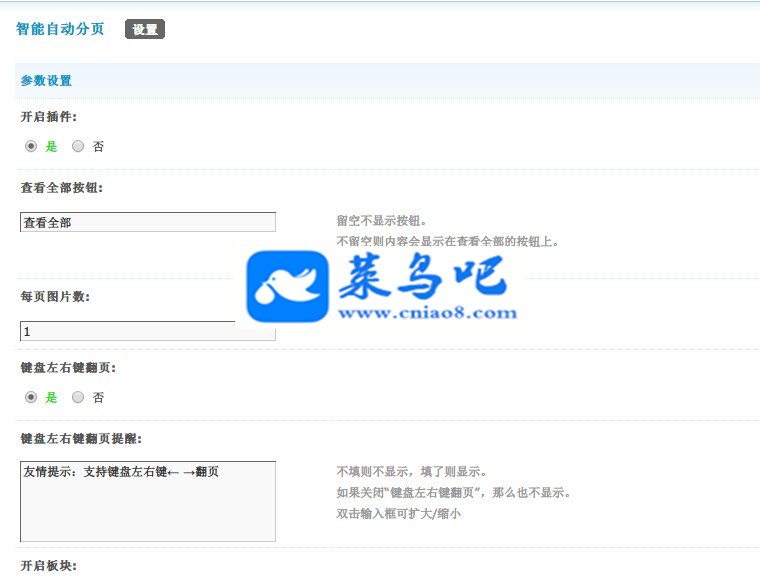Open the 设置 tab
Screen dimensions: 760x576
[145, 29]
